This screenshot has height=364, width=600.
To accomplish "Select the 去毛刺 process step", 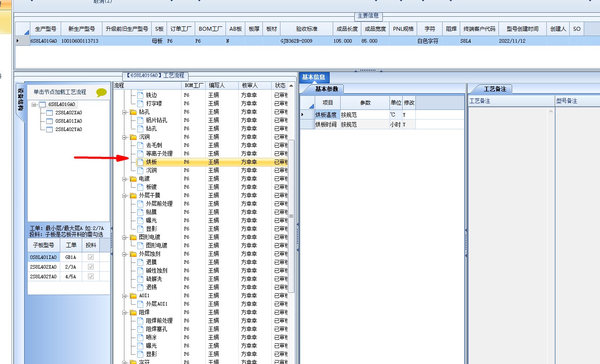I will tap(154, 145).
